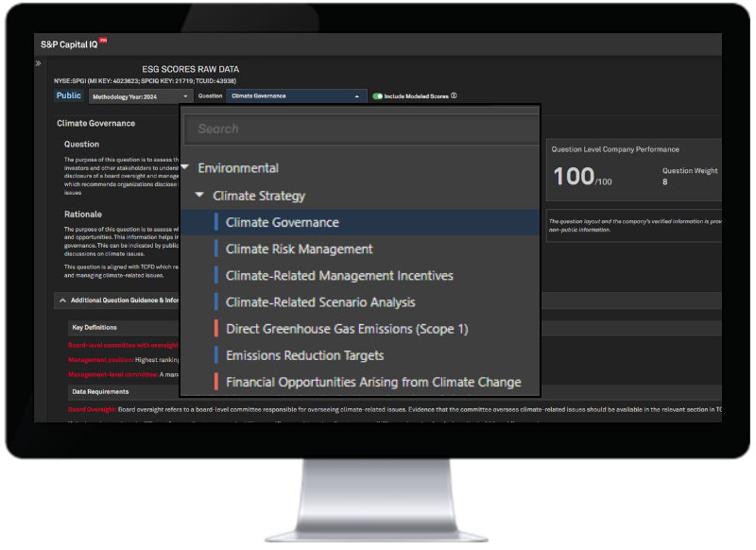
Task: Click the NYSE:SPGI identifier line
Action: [x=146, y=81]
